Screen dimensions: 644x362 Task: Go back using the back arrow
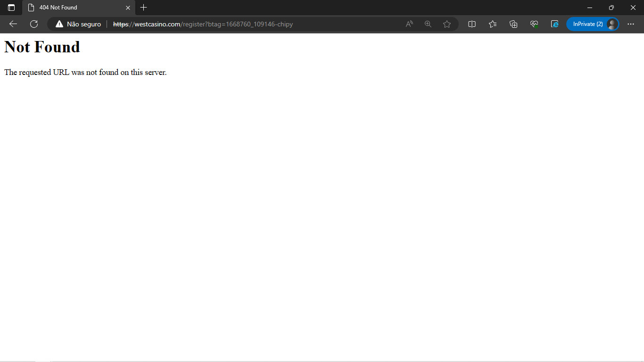tap(13, 24)
